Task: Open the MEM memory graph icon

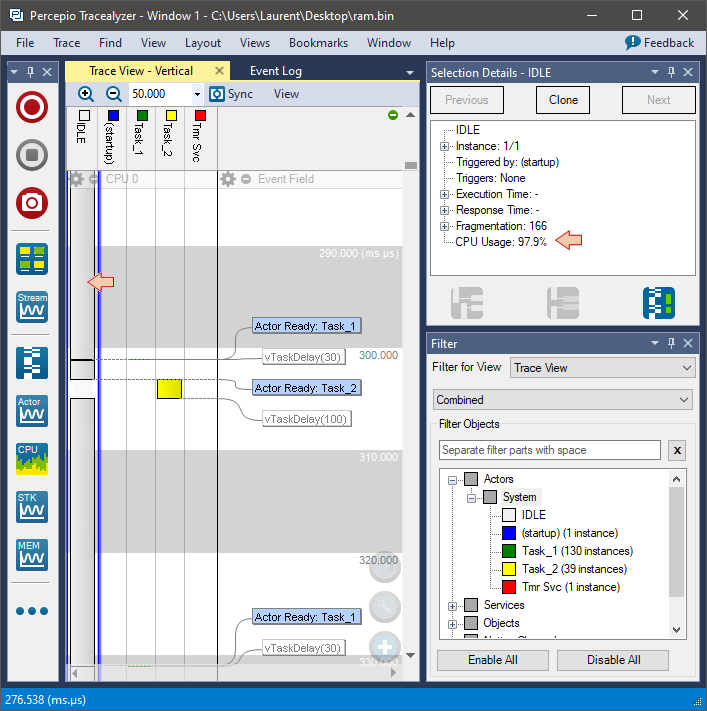Action: pos(32,555)
